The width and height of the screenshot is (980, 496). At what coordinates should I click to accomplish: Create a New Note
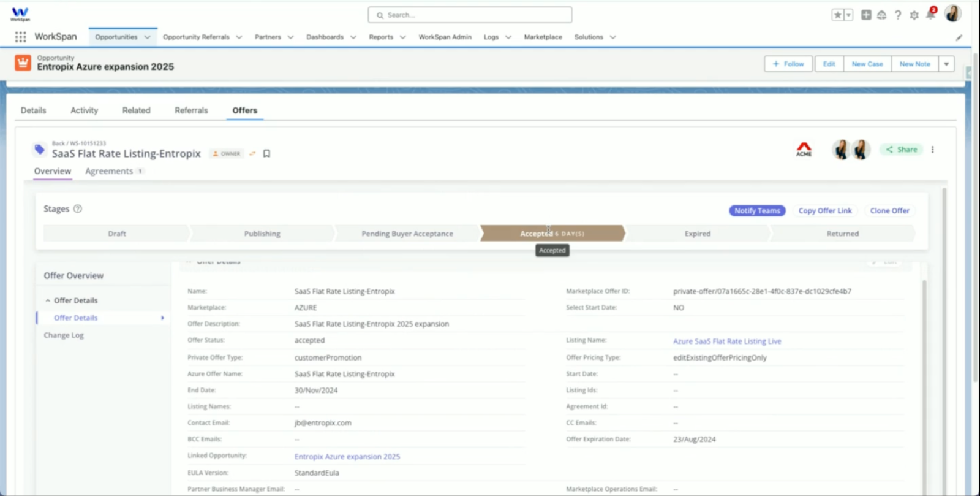coord(915,64)
